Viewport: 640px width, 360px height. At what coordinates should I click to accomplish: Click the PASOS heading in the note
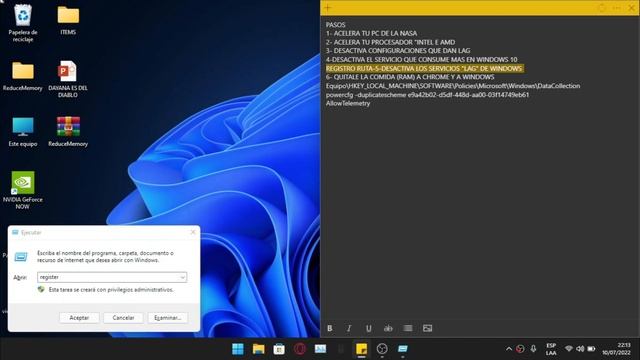pyautogui.click(x=336, y=25)
